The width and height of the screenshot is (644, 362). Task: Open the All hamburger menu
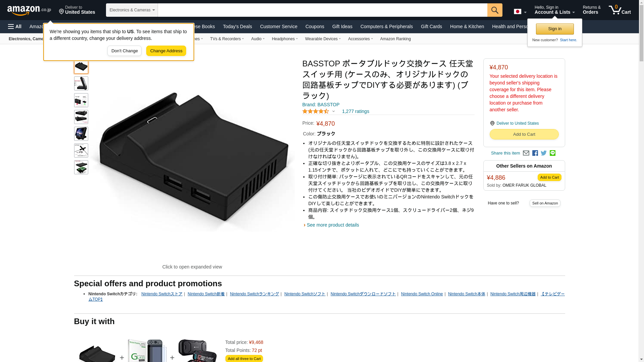click(15, 26)
